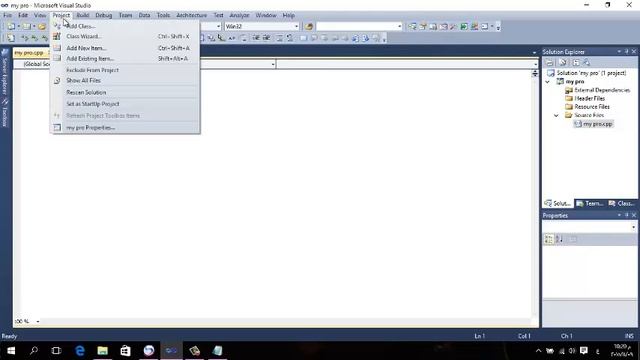Switch to the Team Explorer tab
Viewport: 640px width, 360px height.
coord(589,203)
